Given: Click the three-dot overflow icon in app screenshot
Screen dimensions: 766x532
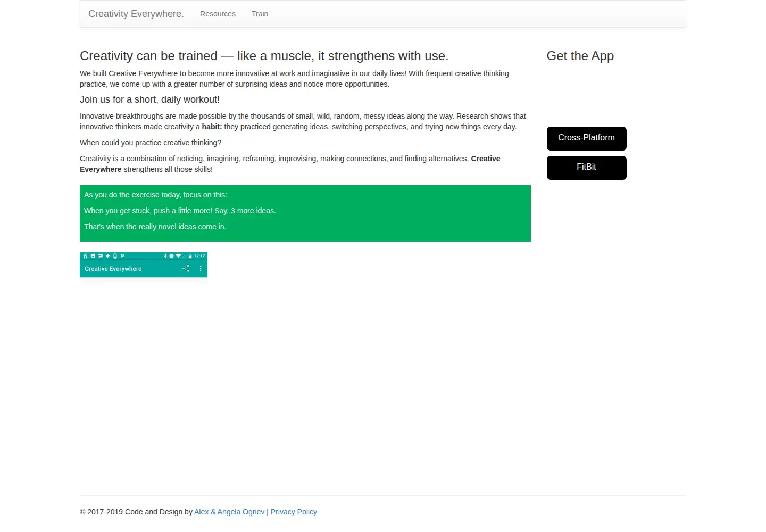Looking at the screenshot, I should (201, 269).
